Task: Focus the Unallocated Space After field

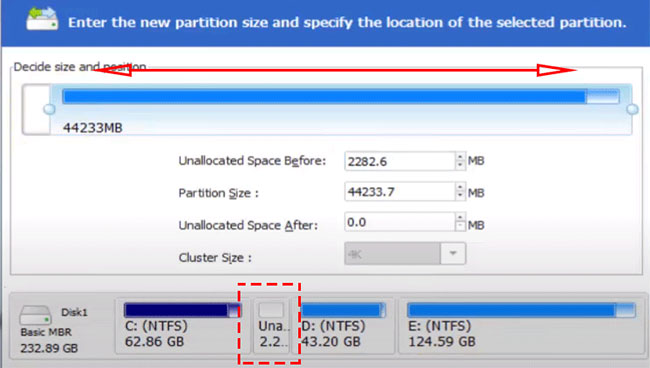Action: click(x=400, y=222)
